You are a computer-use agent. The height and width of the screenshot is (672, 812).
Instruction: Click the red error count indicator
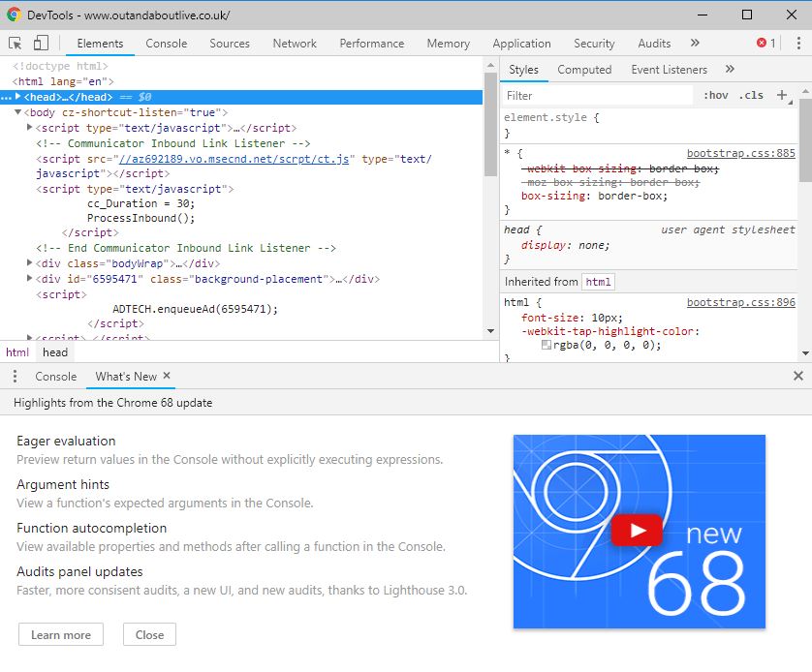point(765,43)
